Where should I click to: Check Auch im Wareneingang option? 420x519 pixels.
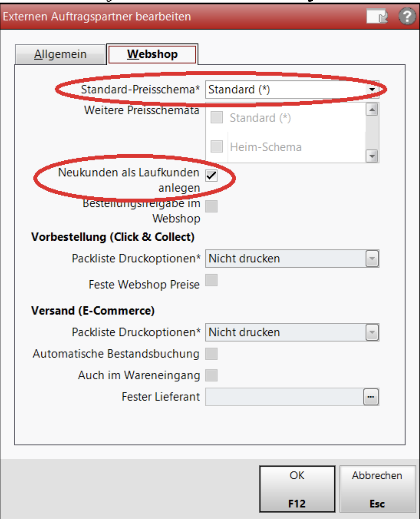click(211, 375)
